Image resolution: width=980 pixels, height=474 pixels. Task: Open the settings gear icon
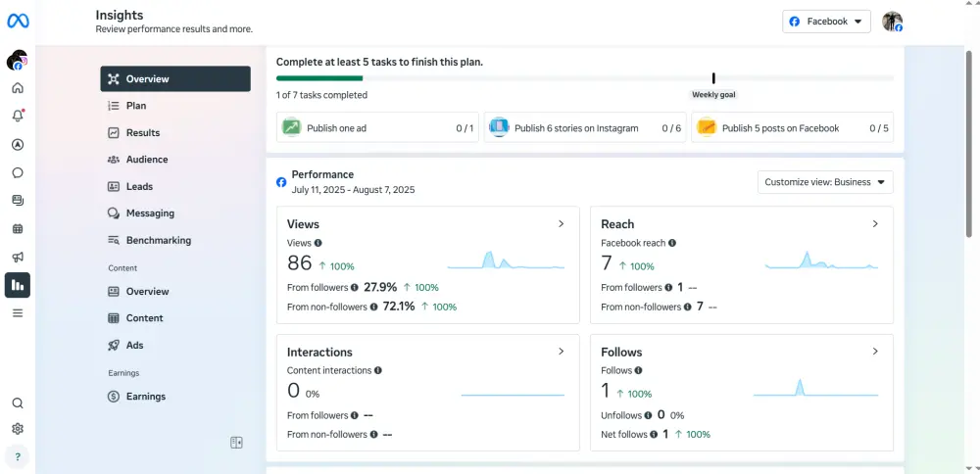tap(18, 429)
